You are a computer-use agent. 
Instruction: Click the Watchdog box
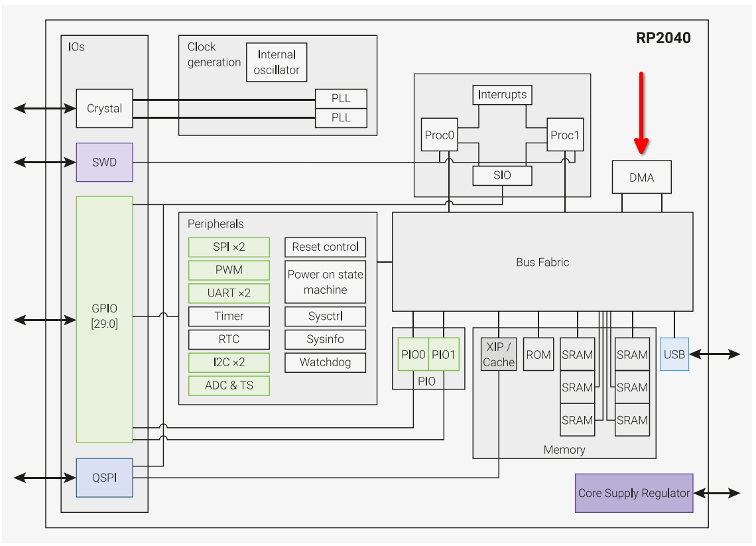(x=325, y=362)
